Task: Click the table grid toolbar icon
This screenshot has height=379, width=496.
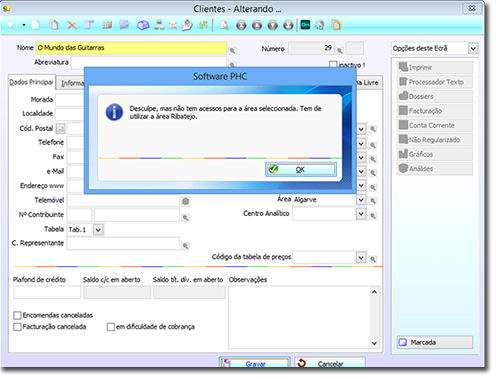Action: 107,25
